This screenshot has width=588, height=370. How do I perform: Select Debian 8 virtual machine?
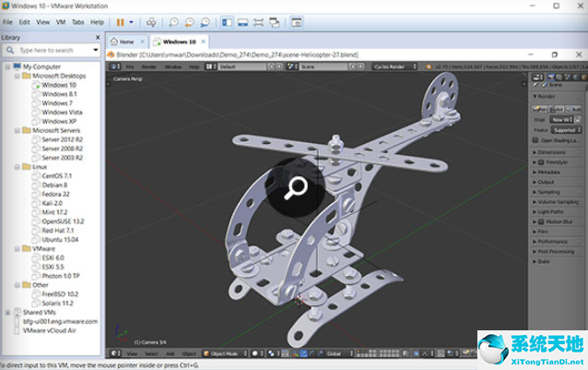54,185
